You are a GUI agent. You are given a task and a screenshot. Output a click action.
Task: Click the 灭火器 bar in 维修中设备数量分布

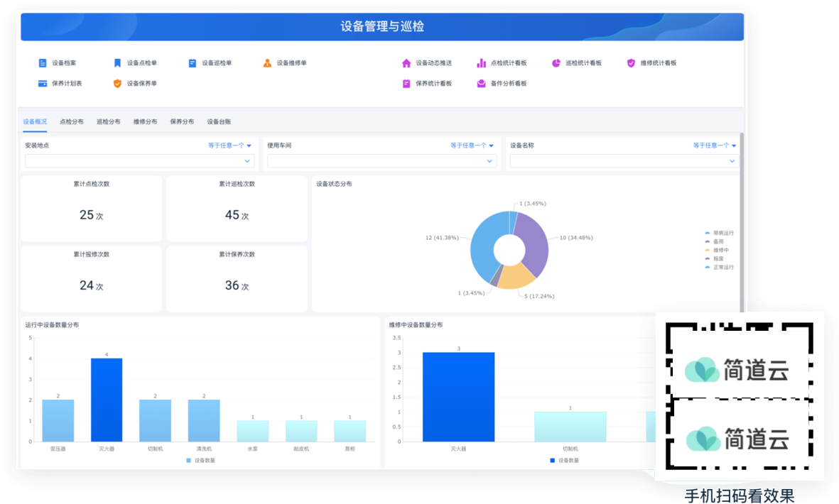[x=458, y=397]
